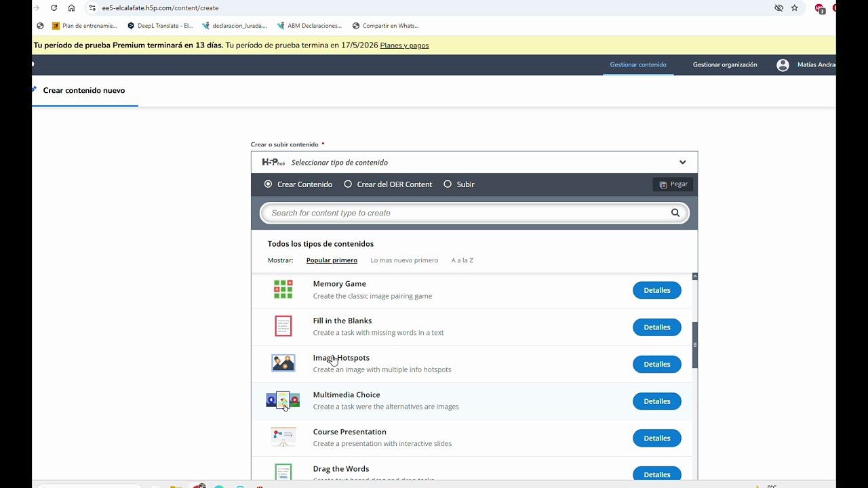Click the content list scrollbar thumb
The width and height of the screenshot is (868, 488).
pos(695,345)
